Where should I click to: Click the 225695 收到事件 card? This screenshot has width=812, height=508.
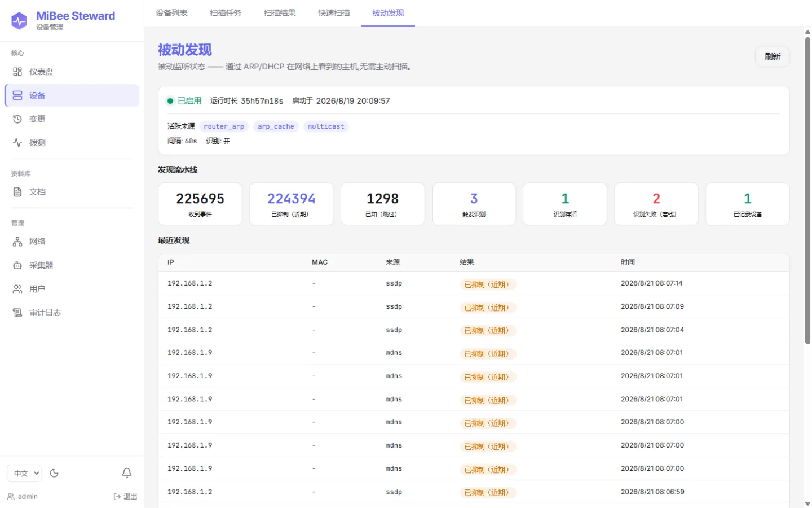point(200,204)
